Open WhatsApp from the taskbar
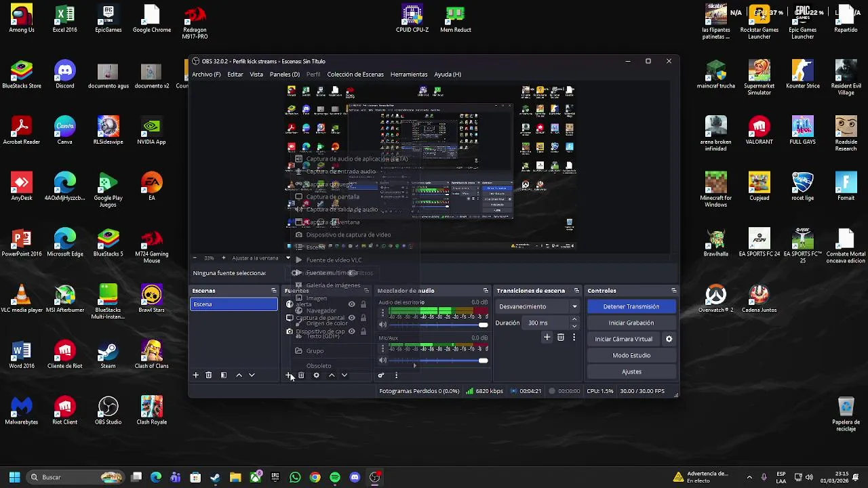Viewport: 868px width, 488px height. [295, 477]
